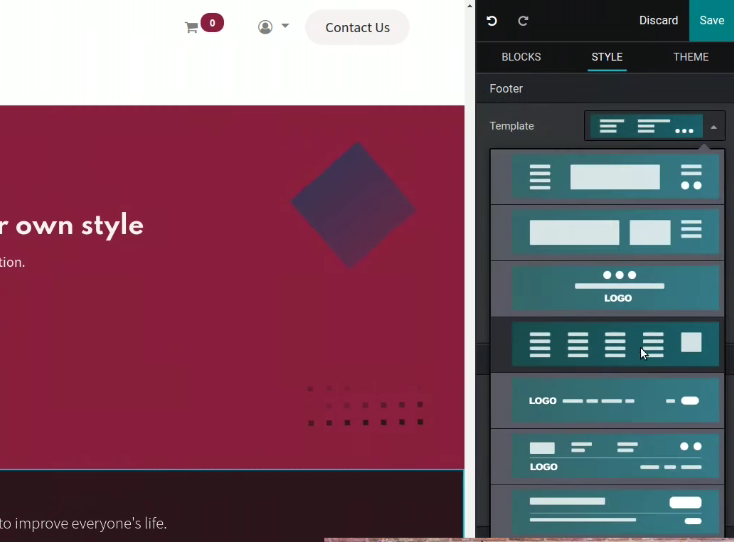734x542 pixels.
Task: Click the Footer section header
Action: point(506,88)
